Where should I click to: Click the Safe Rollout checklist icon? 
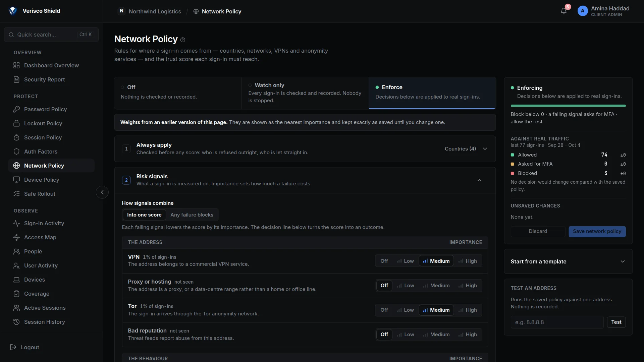click(16, 194)
